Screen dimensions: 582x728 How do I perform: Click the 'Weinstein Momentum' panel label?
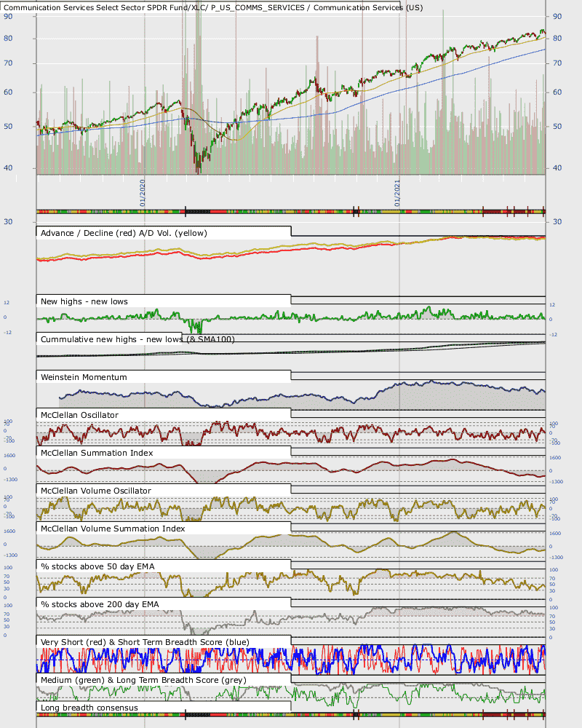click(84, 377)
